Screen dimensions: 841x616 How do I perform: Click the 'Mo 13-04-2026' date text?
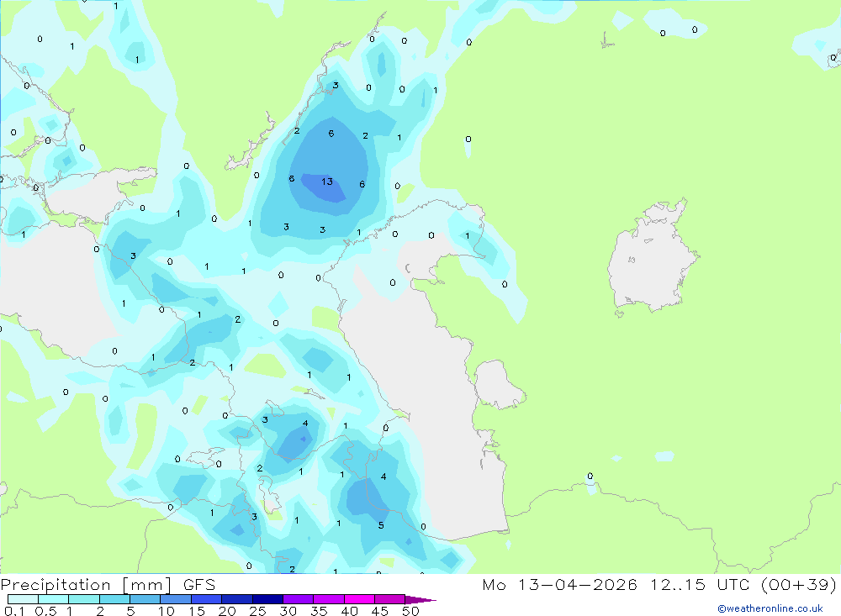(559, 584)
